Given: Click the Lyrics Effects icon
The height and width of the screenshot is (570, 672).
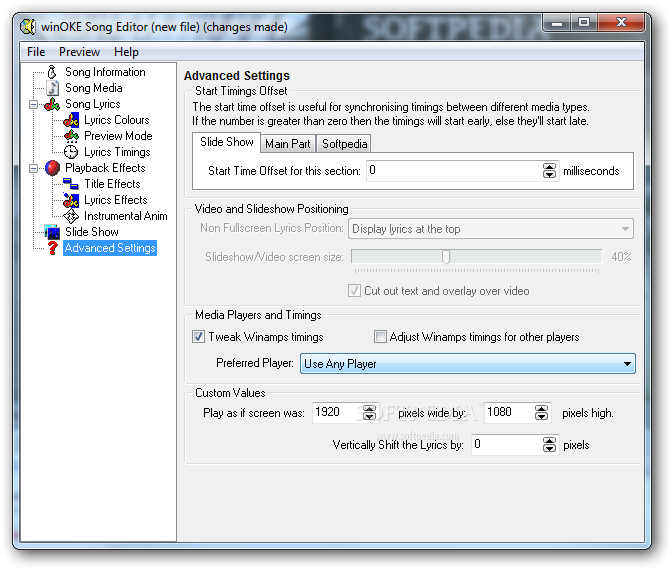Looking at the screenshot, I should pyautogui.click(x=71, y=200).
